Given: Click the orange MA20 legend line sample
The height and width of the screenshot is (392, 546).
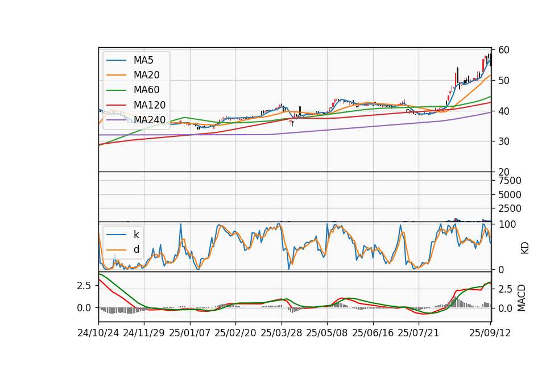Looking at the screenshot, I should [x=116, y=75].
